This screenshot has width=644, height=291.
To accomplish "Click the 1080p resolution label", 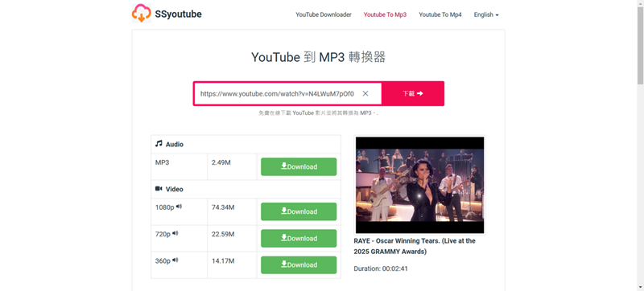I will click(x=165, y=207).
